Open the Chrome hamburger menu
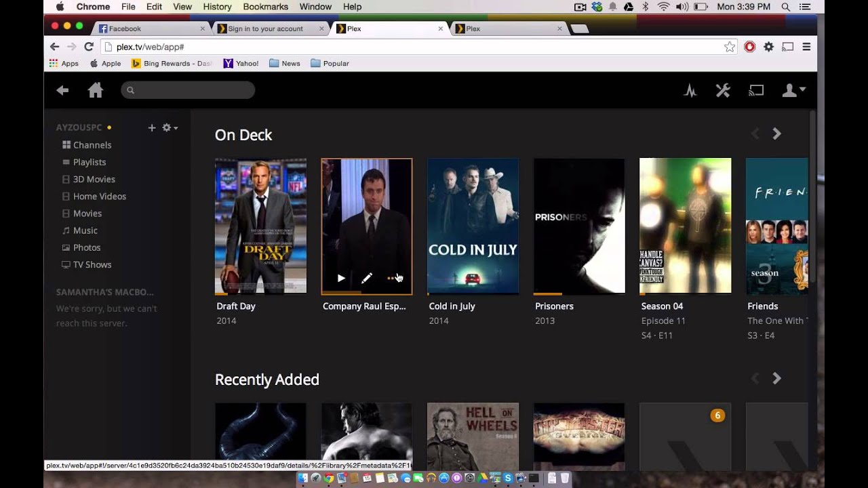 pyautogui.click(x=806, y=47)
